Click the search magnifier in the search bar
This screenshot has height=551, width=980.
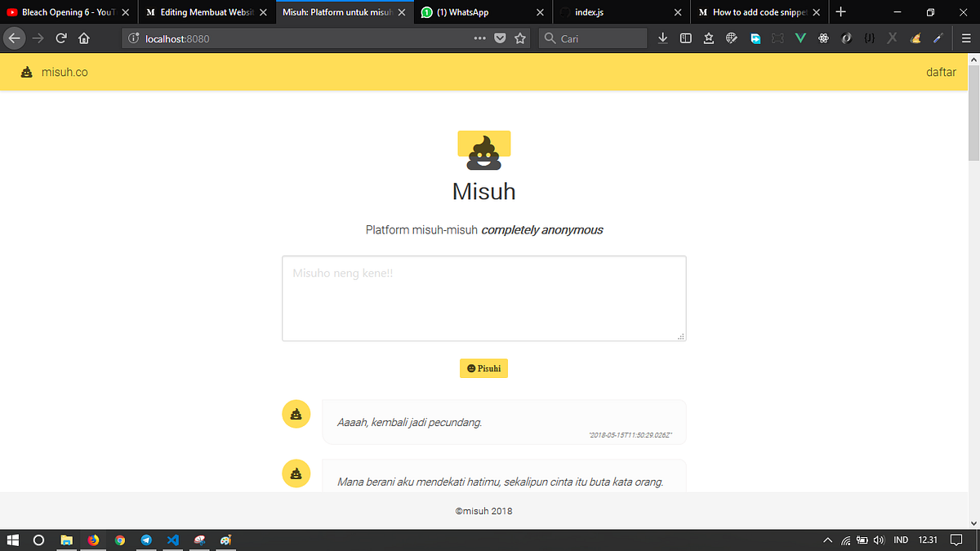tap(550, 38)
